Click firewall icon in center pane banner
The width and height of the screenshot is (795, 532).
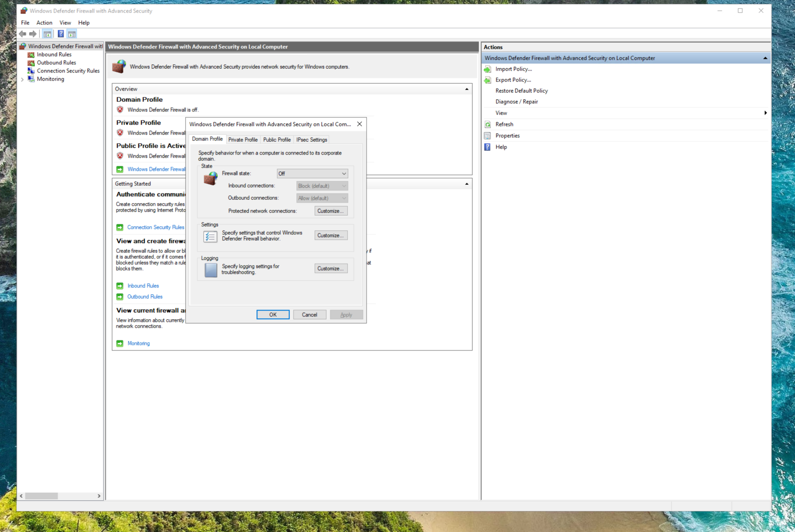coord(119,67)
